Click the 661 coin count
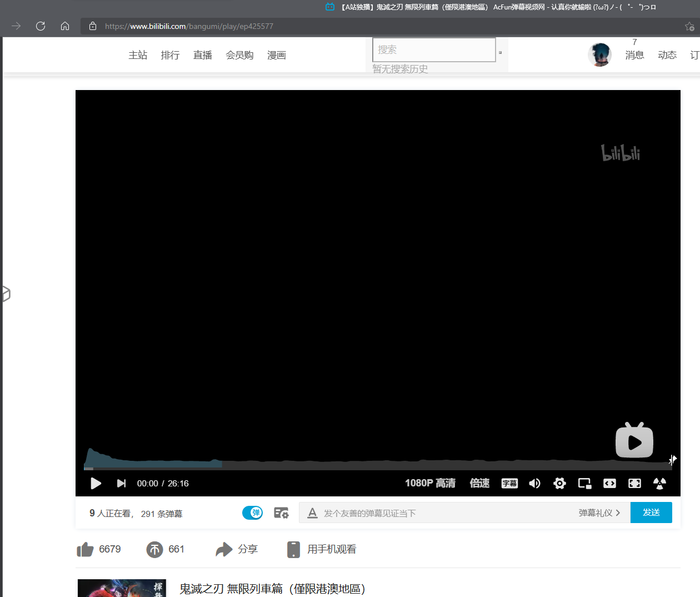 pos(176,549)
